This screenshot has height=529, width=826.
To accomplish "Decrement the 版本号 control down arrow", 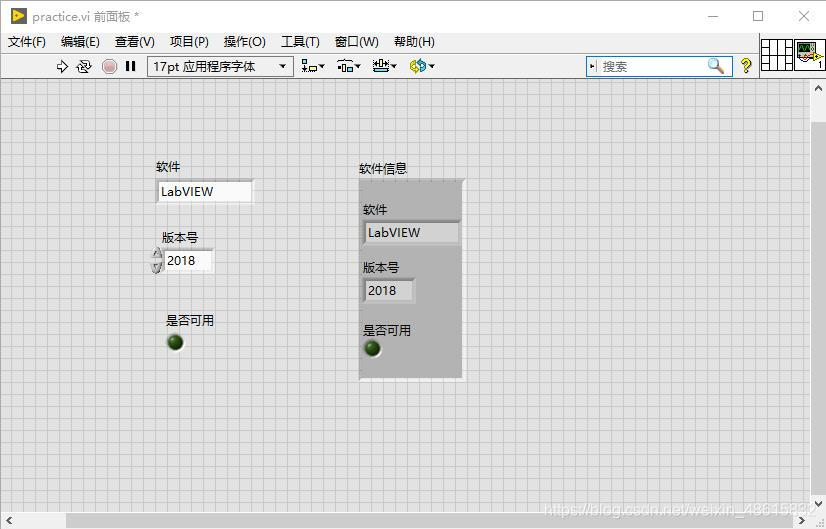I will [156, 267].
